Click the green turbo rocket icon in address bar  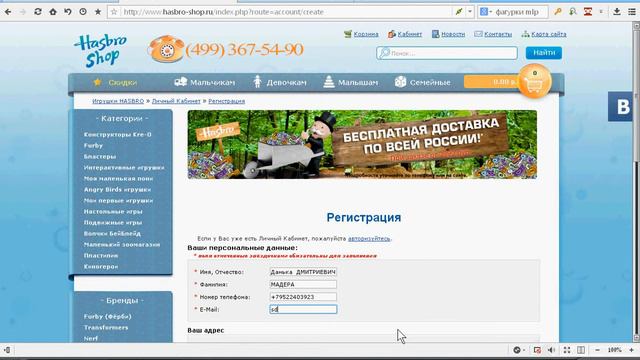coord(459,12)
